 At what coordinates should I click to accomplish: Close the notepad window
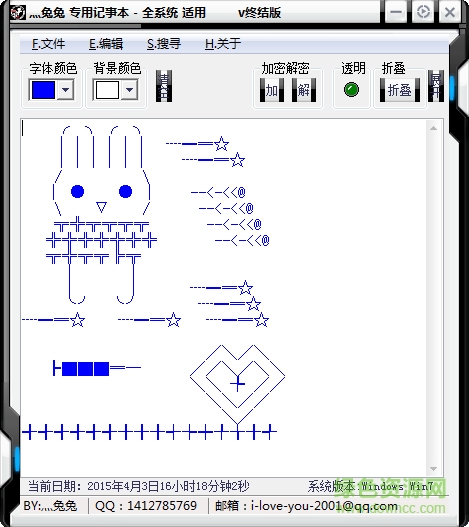coord(450,12)
